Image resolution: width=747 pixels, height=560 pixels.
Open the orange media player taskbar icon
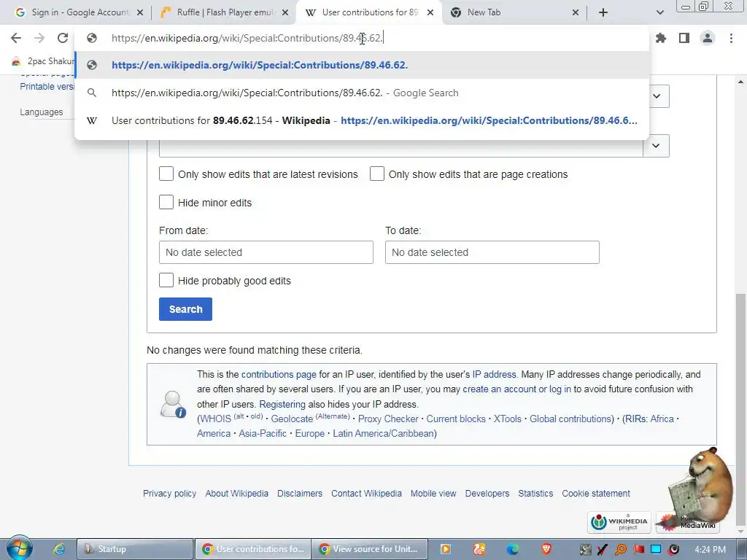click(x=446, y=549)
